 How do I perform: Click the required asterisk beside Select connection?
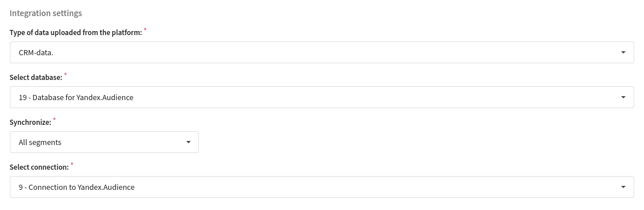pos(72,165)
